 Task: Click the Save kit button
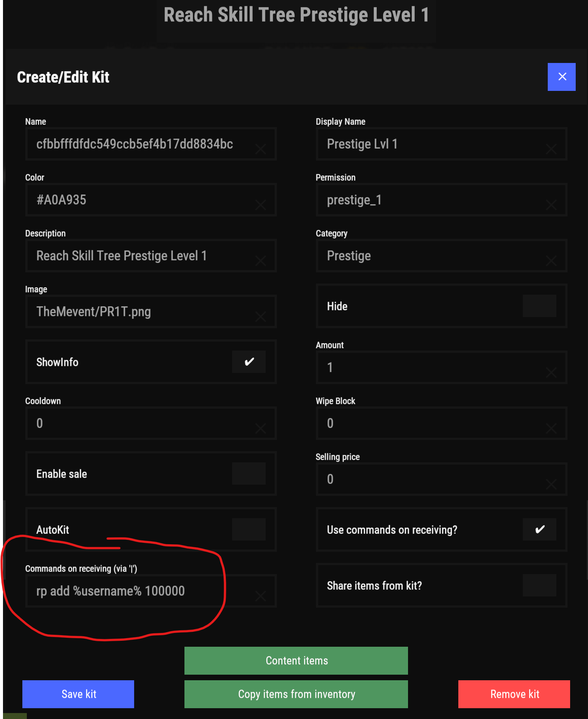(x=78, y=694)
